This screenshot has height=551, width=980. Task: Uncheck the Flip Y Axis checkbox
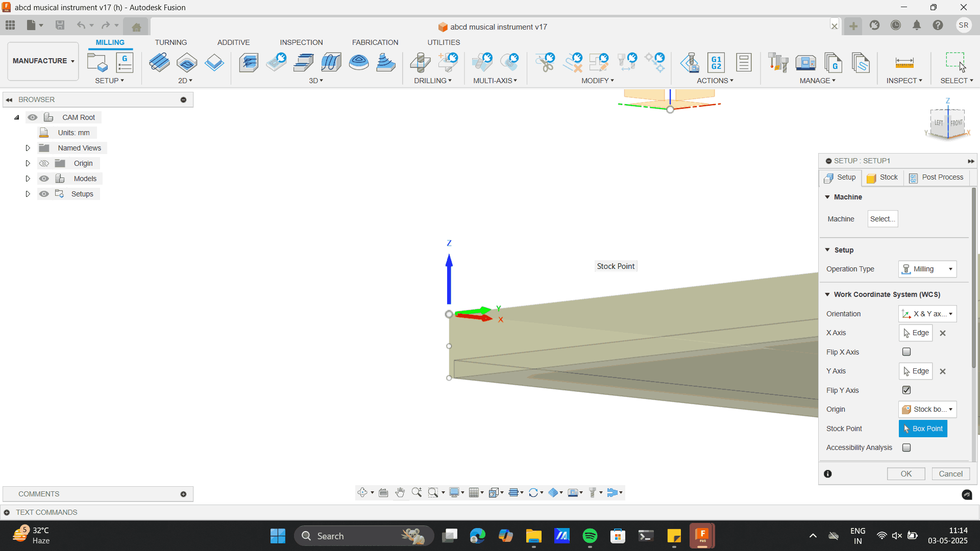906,390
